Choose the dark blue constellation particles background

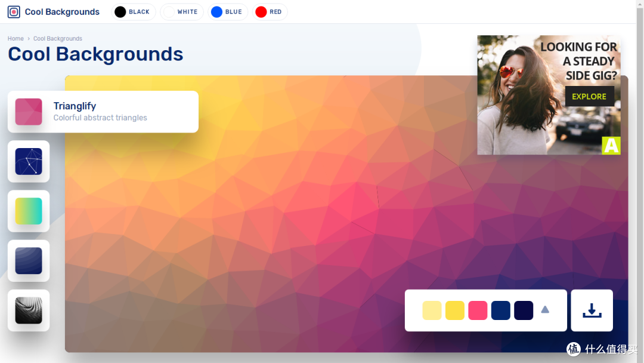point(29,162)
